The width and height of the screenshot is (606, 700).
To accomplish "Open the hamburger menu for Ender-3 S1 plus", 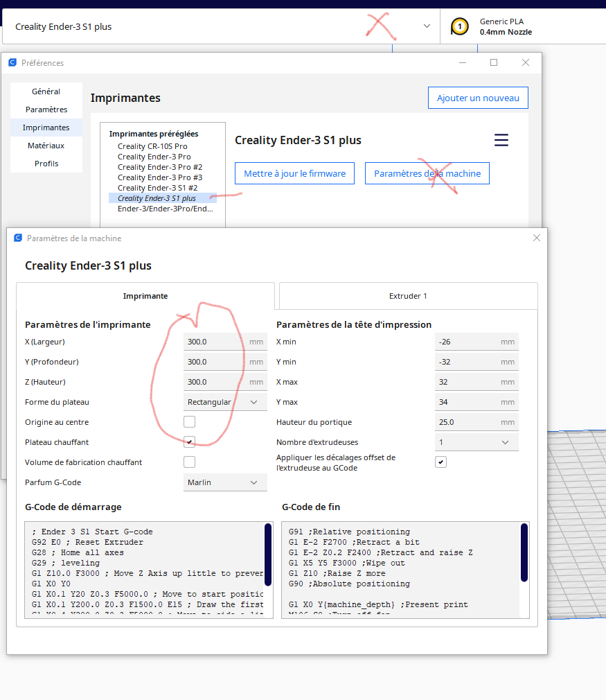I will click(x=501, y=140).
